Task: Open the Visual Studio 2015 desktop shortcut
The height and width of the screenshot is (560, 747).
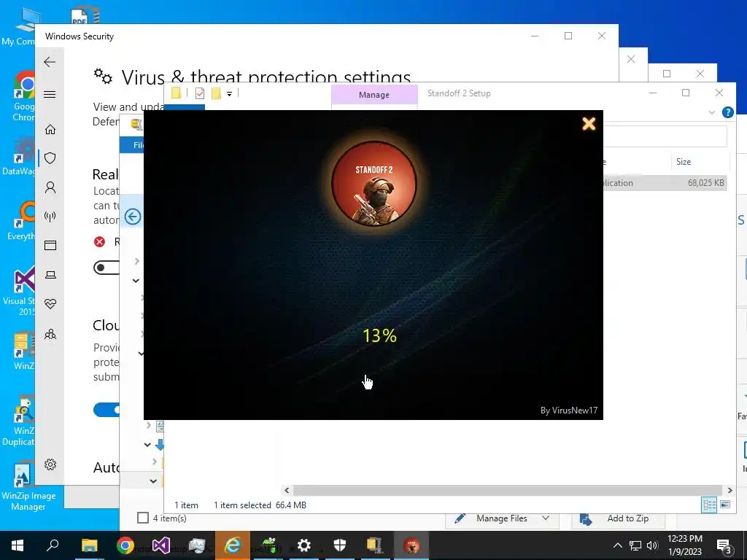Action: [19, 292]
